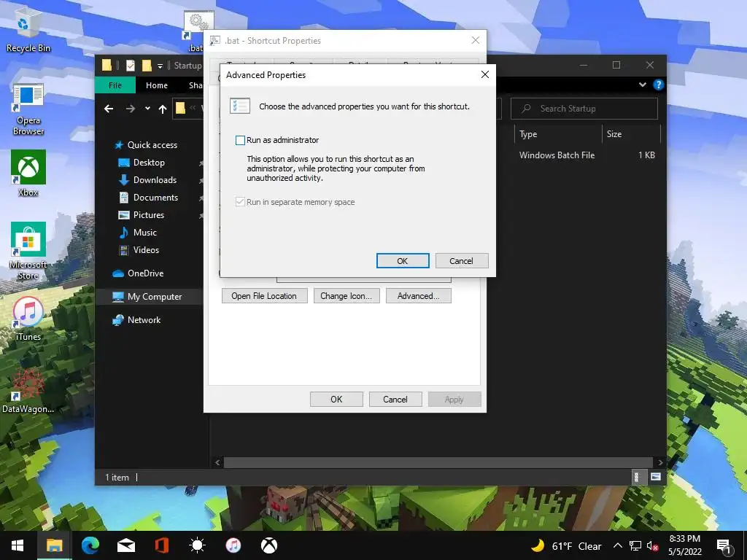Open the Weather app taskbar icon
This screenshot has width=747, height=560.
tap(197, 545)
